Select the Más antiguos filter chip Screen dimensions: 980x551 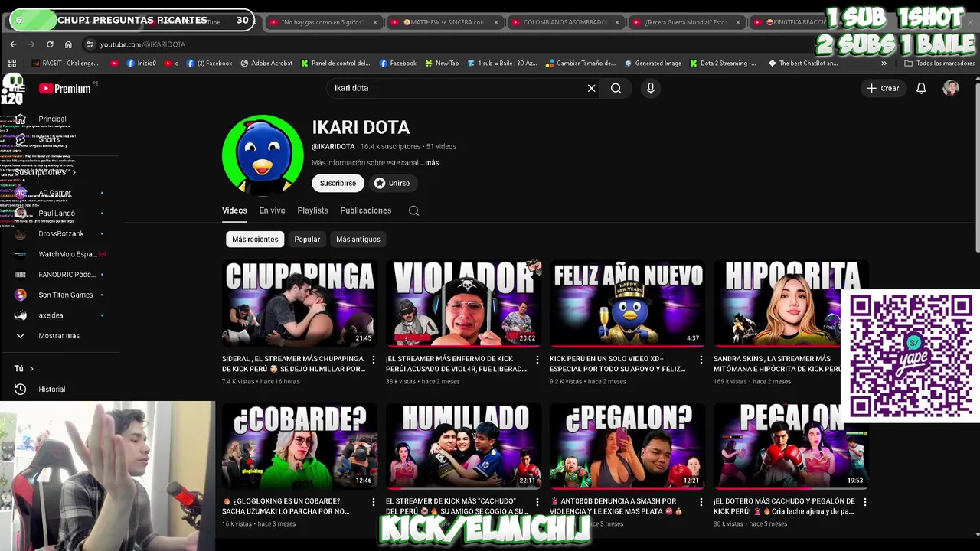coord(358,240)
